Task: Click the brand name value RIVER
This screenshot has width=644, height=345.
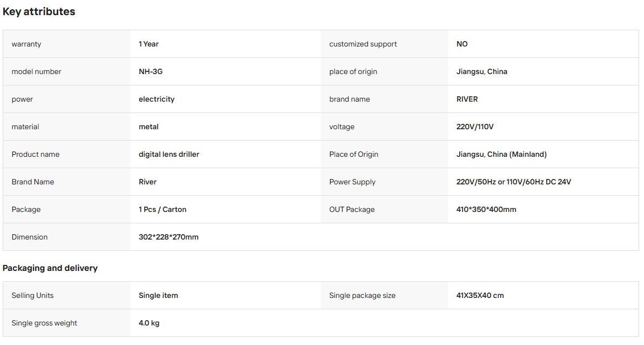Action: 467,99
